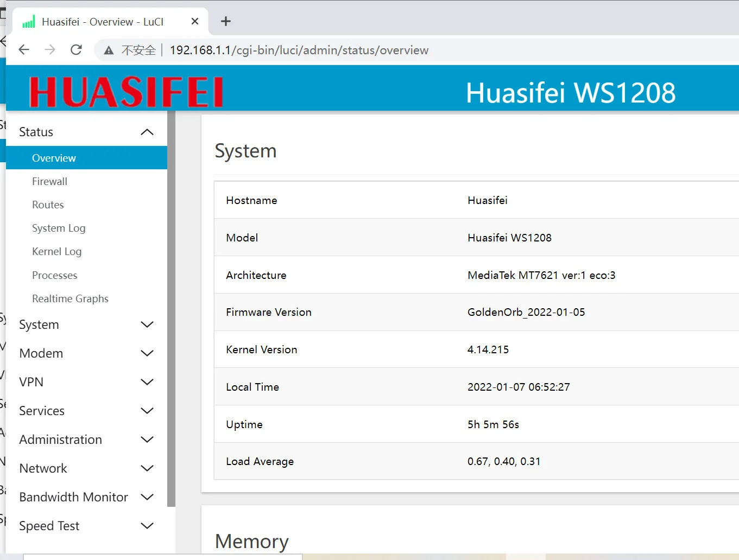739x560 pixels.
Task: Select Overview in the sidebar
Action: 54,158
